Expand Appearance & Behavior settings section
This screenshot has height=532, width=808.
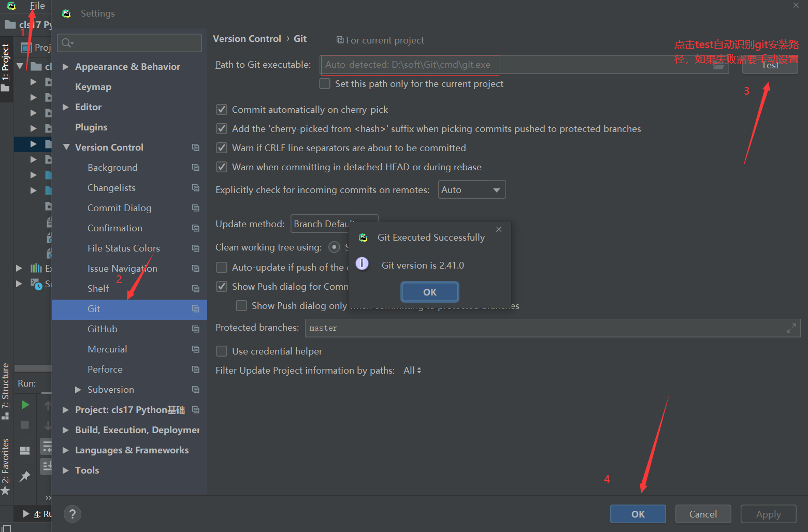pos(66,67)
